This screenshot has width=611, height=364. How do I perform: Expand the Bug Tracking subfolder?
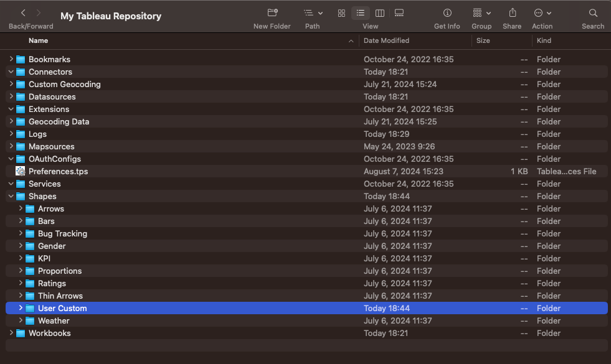click(x=21, y=233)
